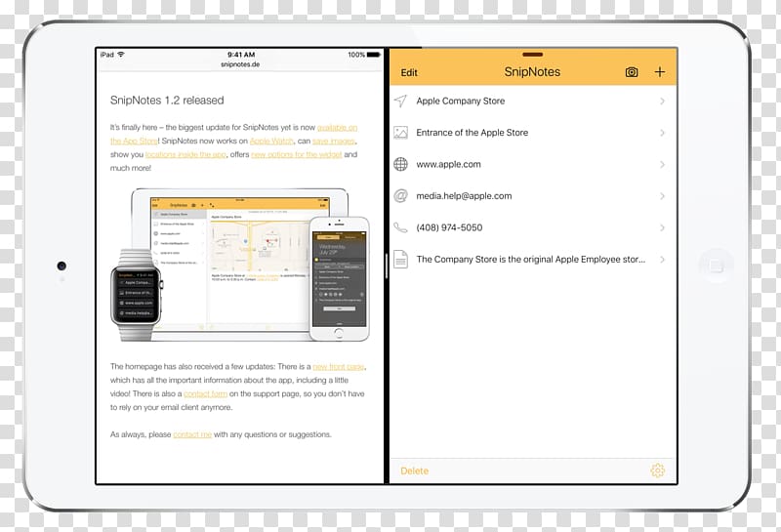Screen dimensions: 781x532
Task: Follow the 'locations inside the app' link
Action: pyautogui.click(x=185, y=154)
